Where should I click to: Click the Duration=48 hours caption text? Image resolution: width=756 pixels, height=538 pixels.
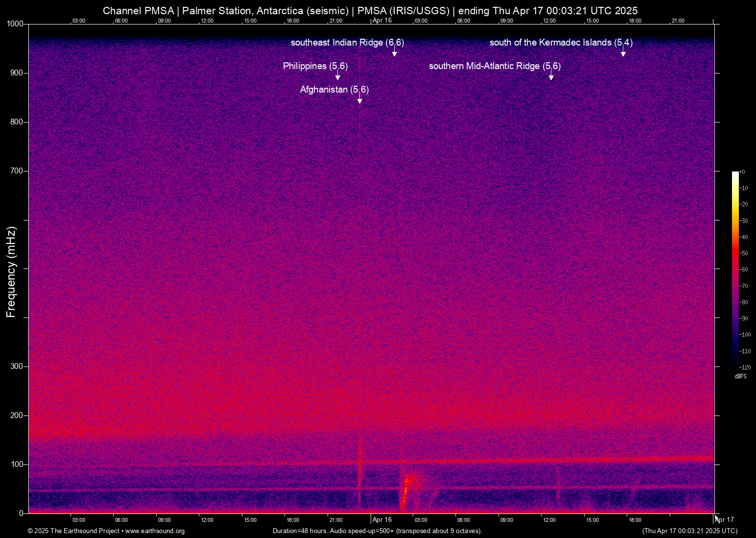pyautogui.click(x=377, y=531)
